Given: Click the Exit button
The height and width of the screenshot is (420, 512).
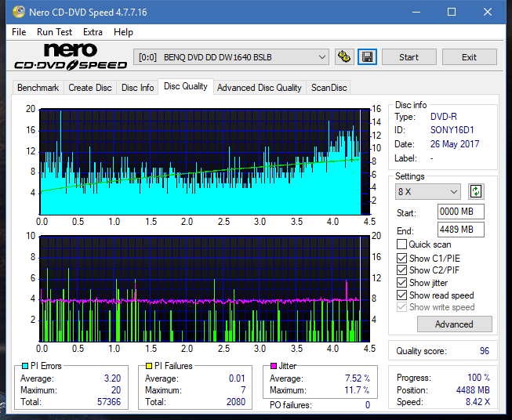Looking at the screenshot, I should point(469,57).
